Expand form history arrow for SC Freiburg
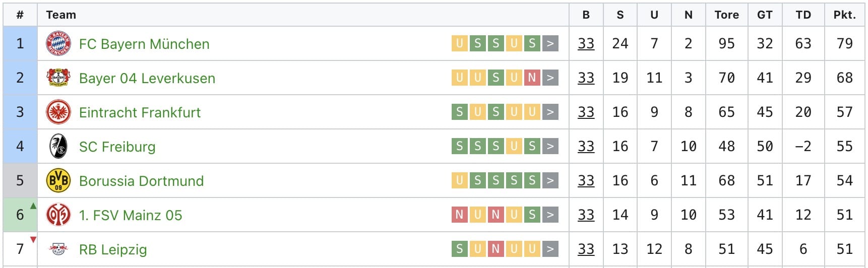The image size is (868, 268). point(550,147)
